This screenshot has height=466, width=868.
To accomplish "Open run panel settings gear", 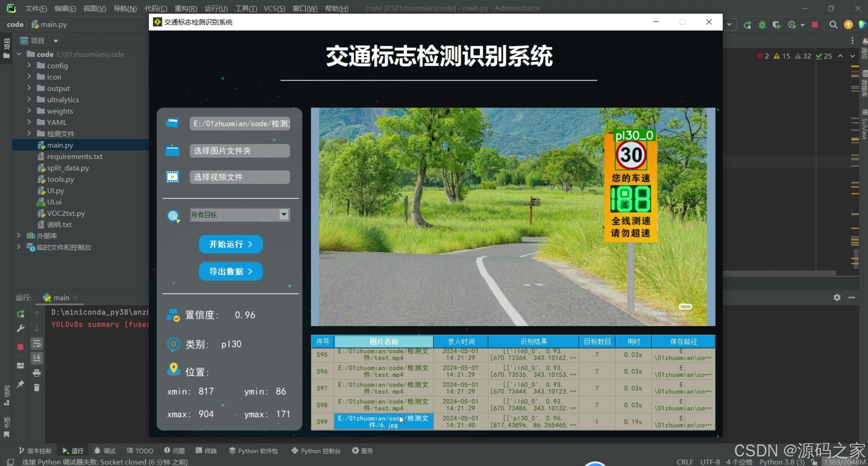I will coord(837,297).
